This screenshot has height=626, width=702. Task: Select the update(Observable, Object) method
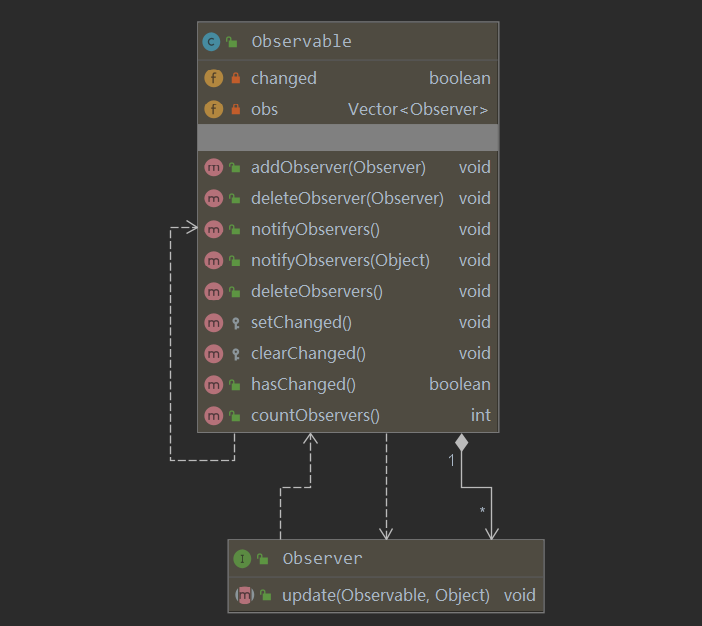pyautogui.click(x=386, y=595)
